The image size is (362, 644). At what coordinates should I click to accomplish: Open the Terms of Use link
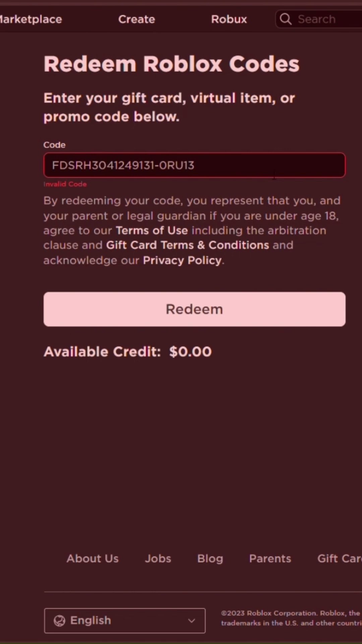point(152,230)
